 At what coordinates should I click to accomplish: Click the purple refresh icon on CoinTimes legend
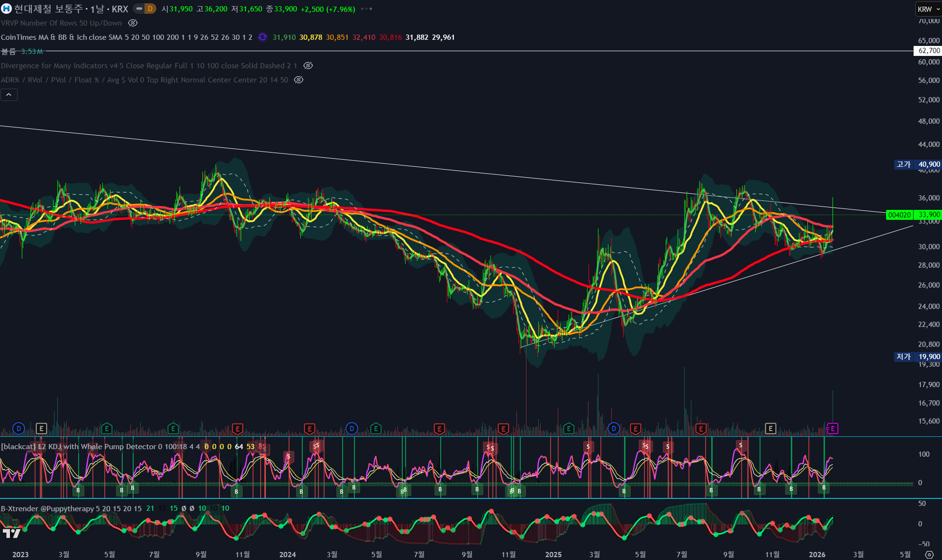tap(263, 37)
